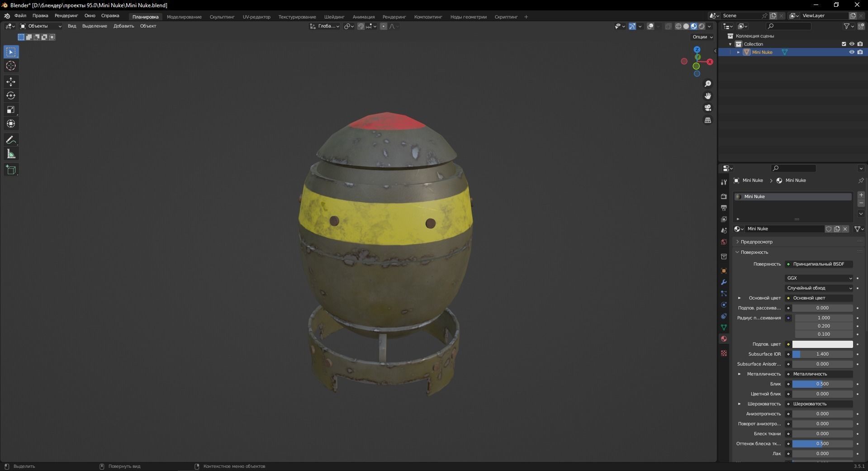Open the 'Файл' menu
This screenshot has width=868, height=471.
click(x=20, y=16)
